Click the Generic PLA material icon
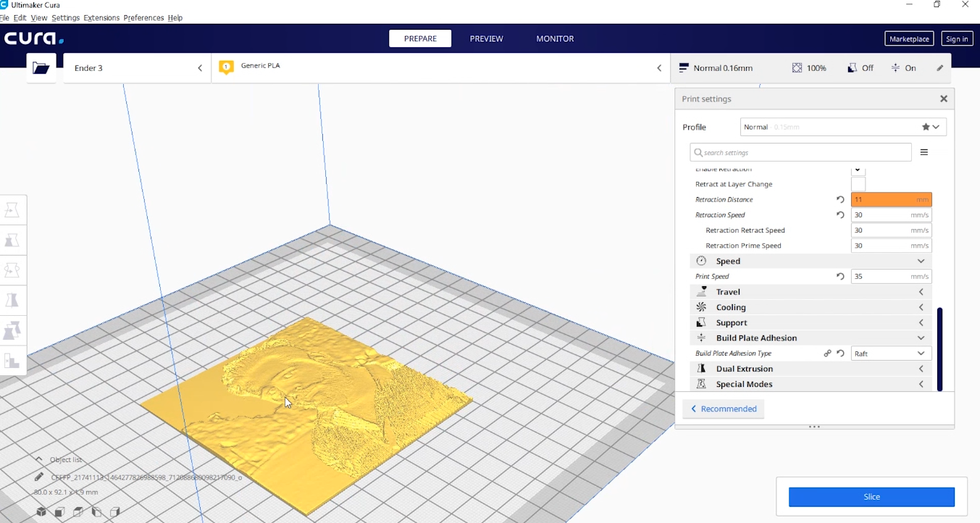This screenshot has height=523, width=980. [x=227, y=67]
